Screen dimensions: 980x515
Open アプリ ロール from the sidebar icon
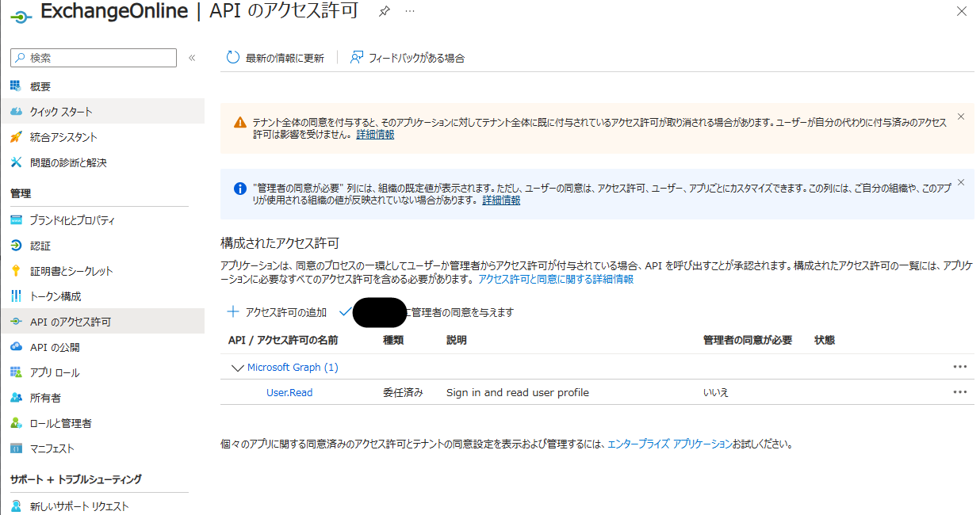tap(16, 372)
